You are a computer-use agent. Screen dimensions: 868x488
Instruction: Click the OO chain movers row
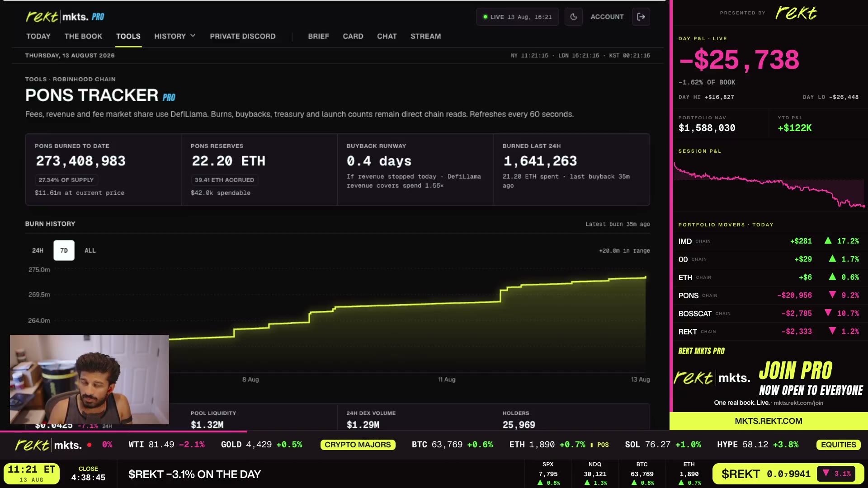[x=769, y=259]
